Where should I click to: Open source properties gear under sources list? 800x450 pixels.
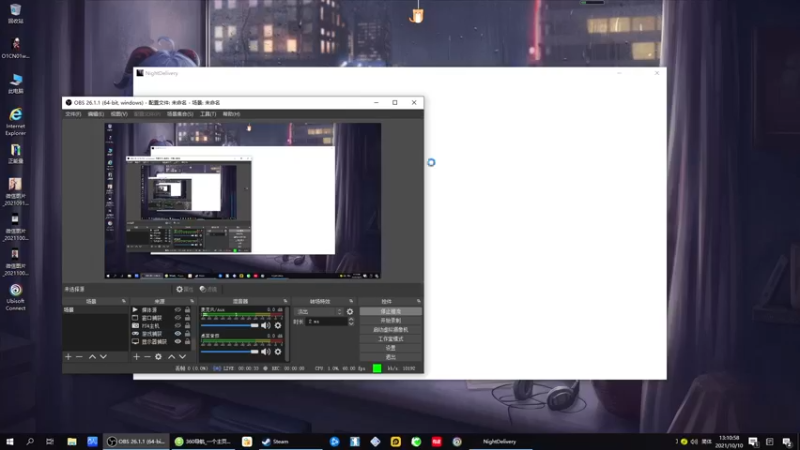(158, 357)
